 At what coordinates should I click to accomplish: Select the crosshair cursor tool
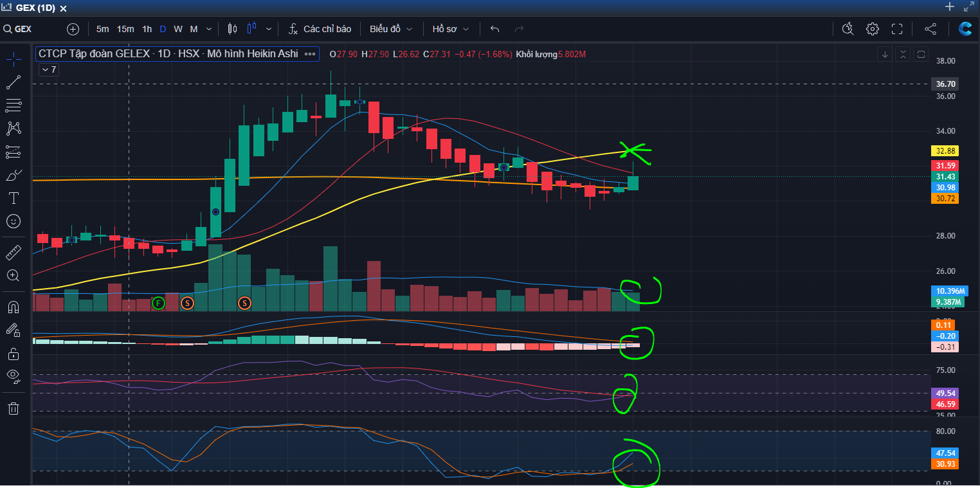point(14,59)
